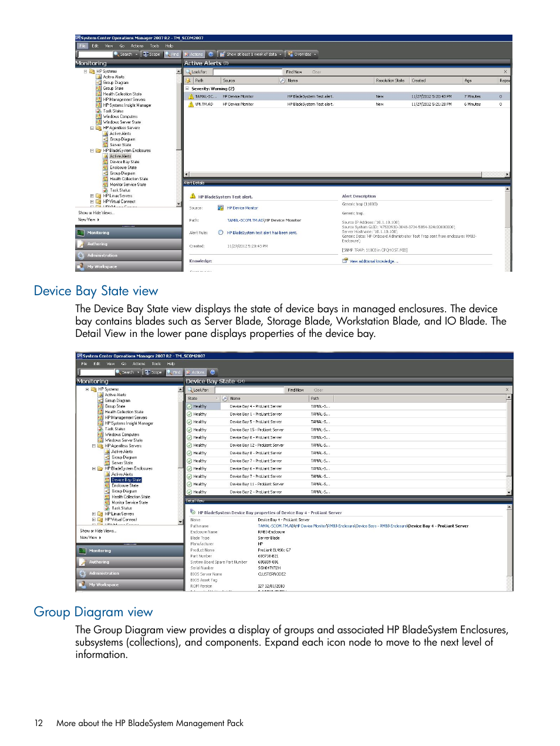Expand HP Linux Servers in Active Alerts window tree
This screenshot has width=560, height=746.
92,195
